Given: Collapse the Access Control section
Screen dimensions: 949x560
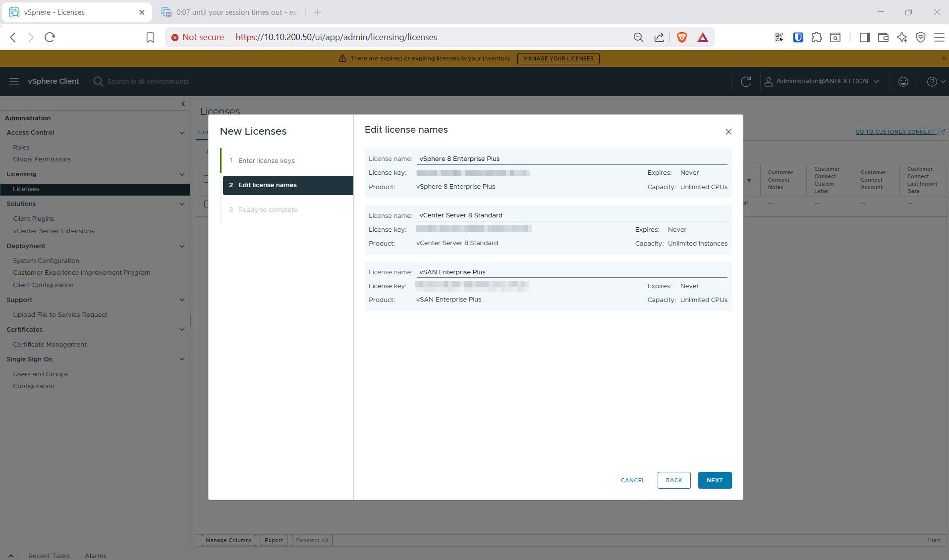Looking at the screenshot, I should tap(182, 133).
